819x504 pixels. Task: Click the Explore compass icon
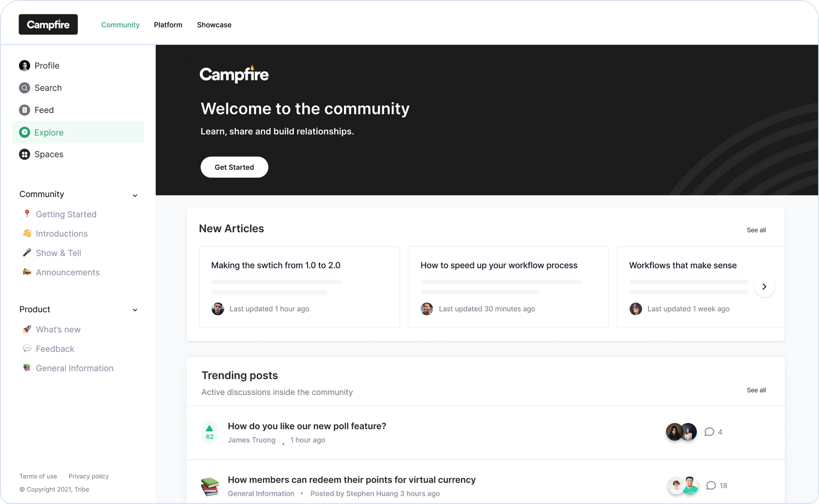coord(25,133)
